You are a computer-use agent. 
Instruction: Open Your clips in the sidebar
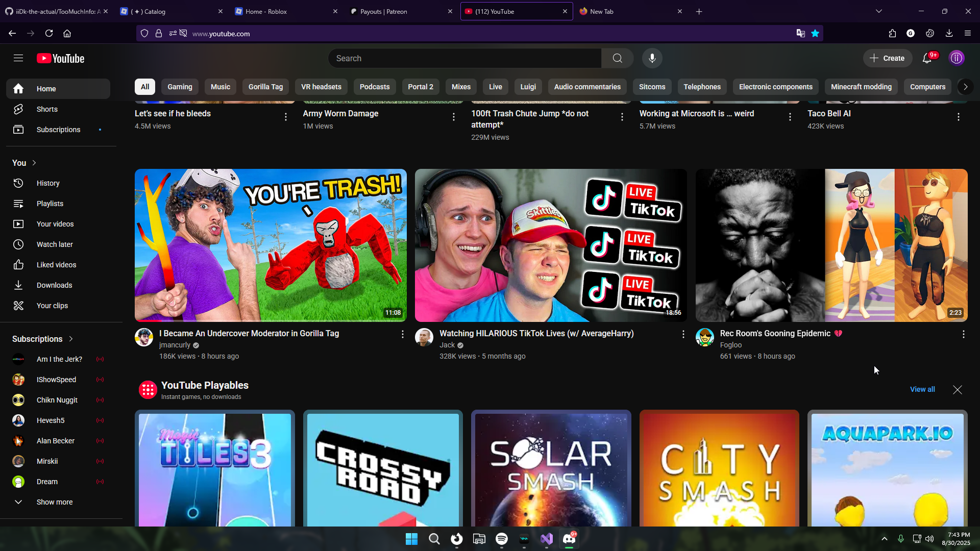[x=58, y=306]
